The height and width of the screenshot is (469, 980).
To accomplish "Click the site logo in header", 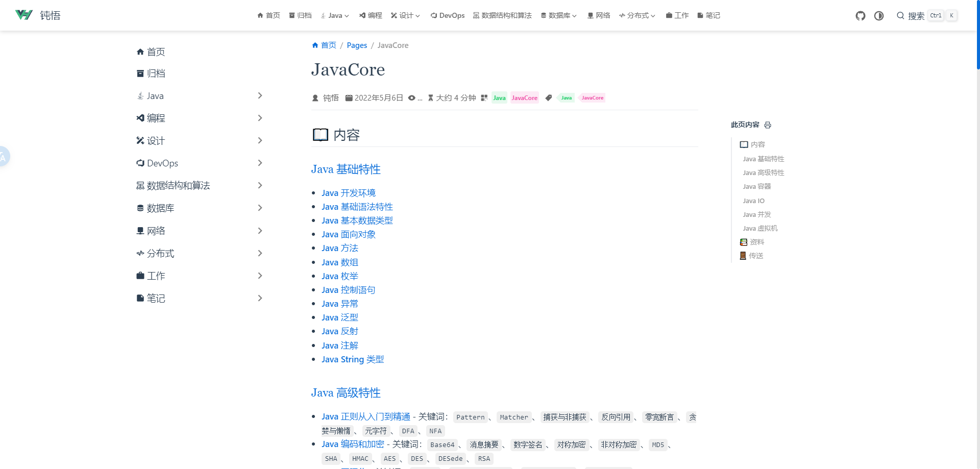I will [24, 15].
